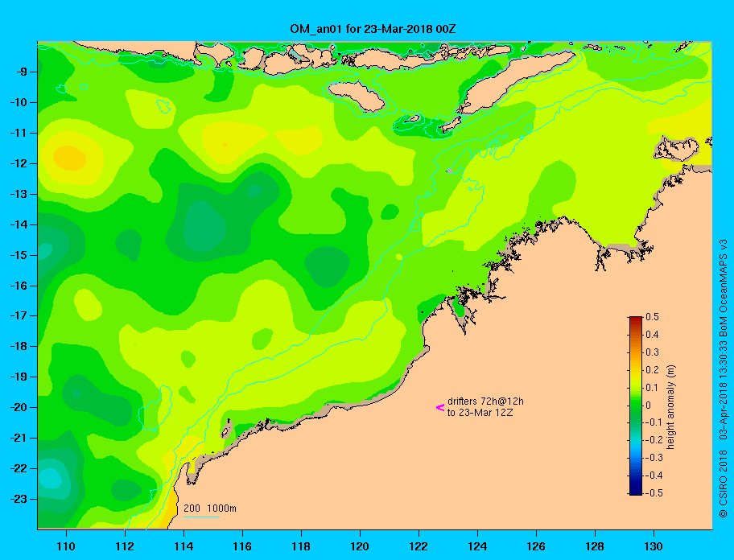Image resolution: width=734 pixels, height=560 pixels.
Task: Click the 'drifters 72h@12h' legend text
Action: (x=485, y=401)
